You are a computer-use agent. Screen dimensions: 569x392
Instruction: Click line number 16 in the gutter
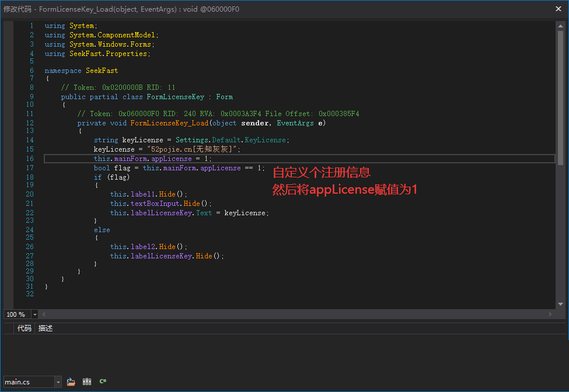(x=30, y=159)
